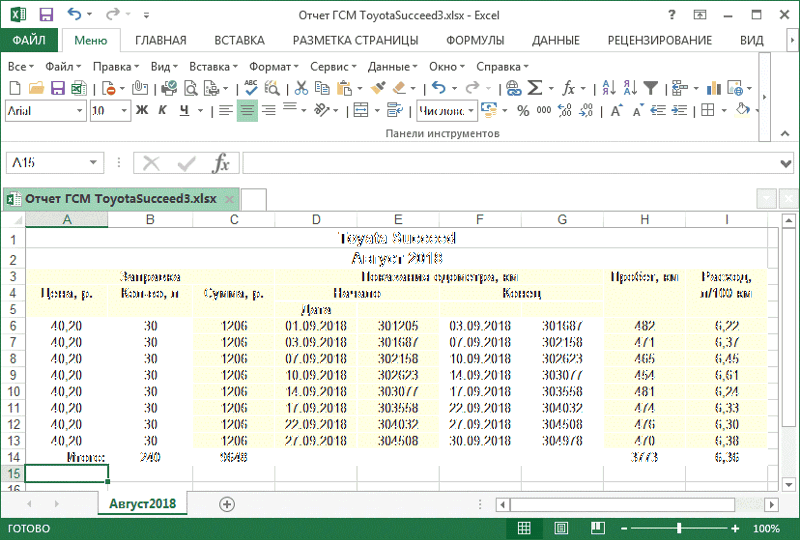Expand the Name Box dropdown arrow
The image size is (800, 540).
(93, 163)
